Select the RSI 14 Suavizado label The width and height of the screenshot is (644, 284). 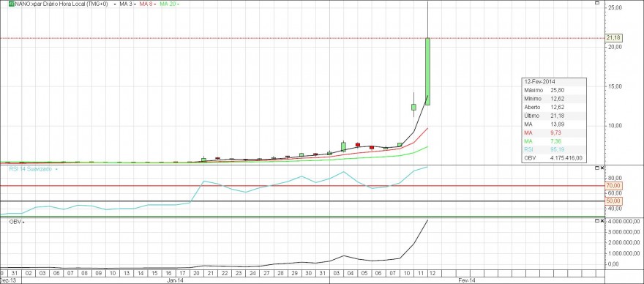(31, 169)
